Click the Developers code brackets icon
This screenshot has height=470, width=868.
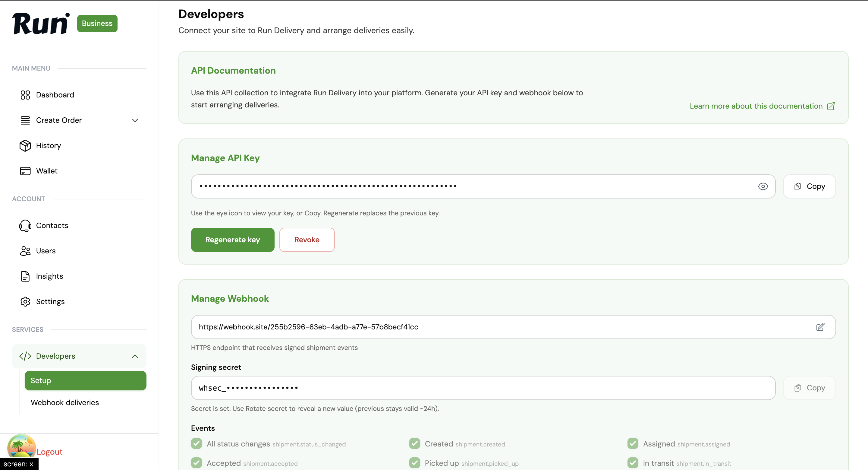click(x=25, y=356)
